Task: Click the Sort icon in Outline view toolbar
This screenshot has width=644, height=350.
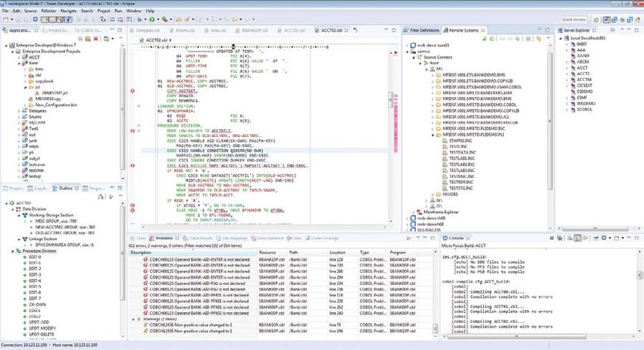Action: coord(101,197)
